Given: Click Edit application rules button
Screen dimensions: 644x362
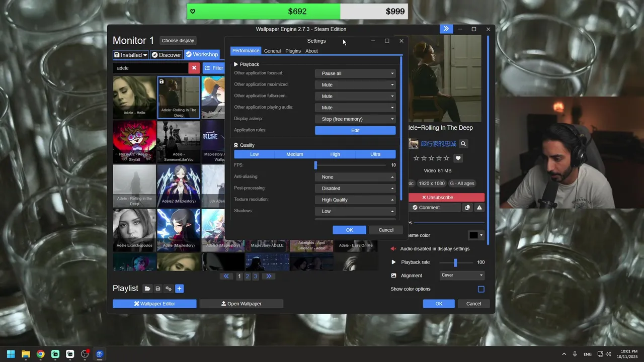Looking at the screenshot, I should point(355,130).
